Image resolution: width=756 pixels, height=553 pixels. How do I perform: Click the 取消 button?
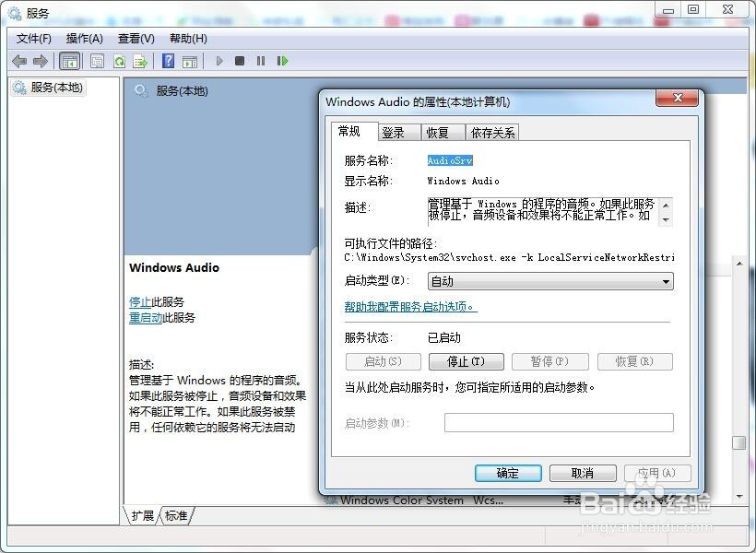[x=583, y=473]
